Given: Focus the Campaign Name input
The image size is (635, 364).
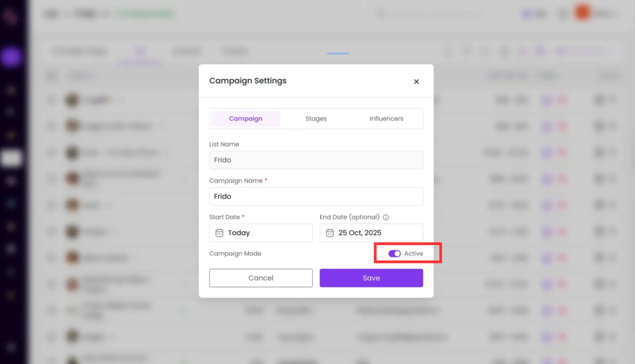Looking at the screenshot, I should (316, 196).
